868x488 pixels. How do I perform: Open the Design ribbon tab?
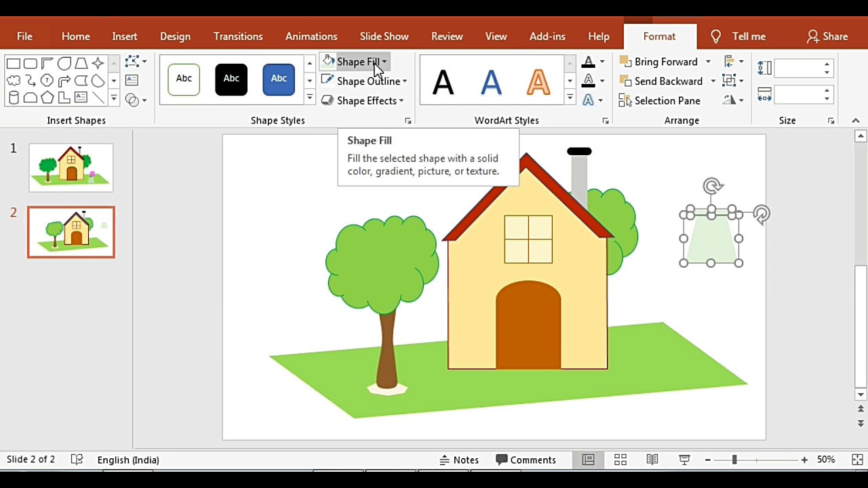click(175, 36)
